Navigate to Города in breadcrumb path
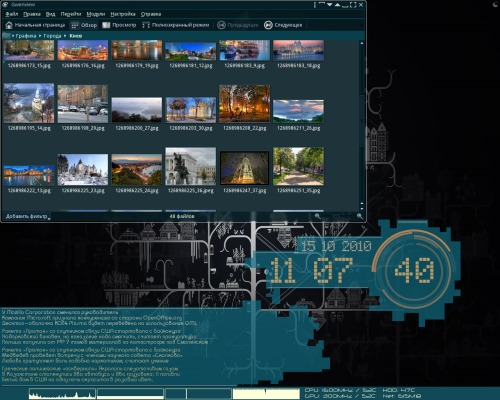The width and height of the screenshot is (500, 400). (52, 36)
